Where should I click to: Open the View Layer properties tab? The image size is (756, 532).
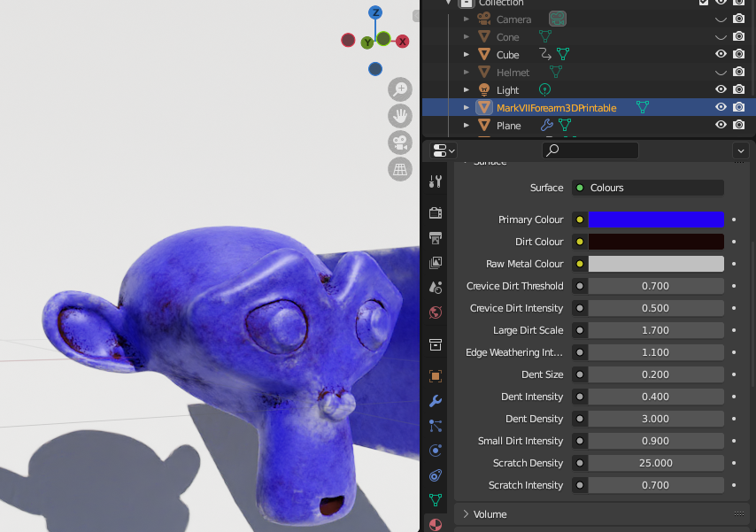(436, 262)
